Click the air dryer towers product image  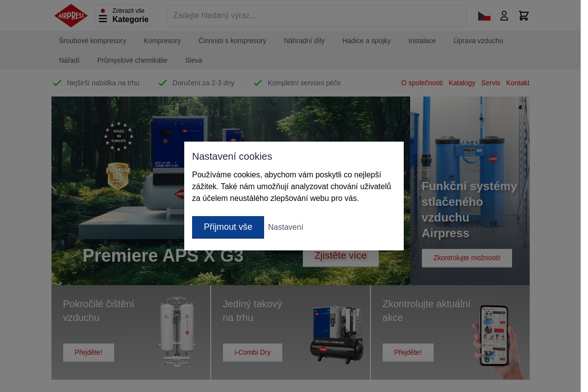point(177,332)
